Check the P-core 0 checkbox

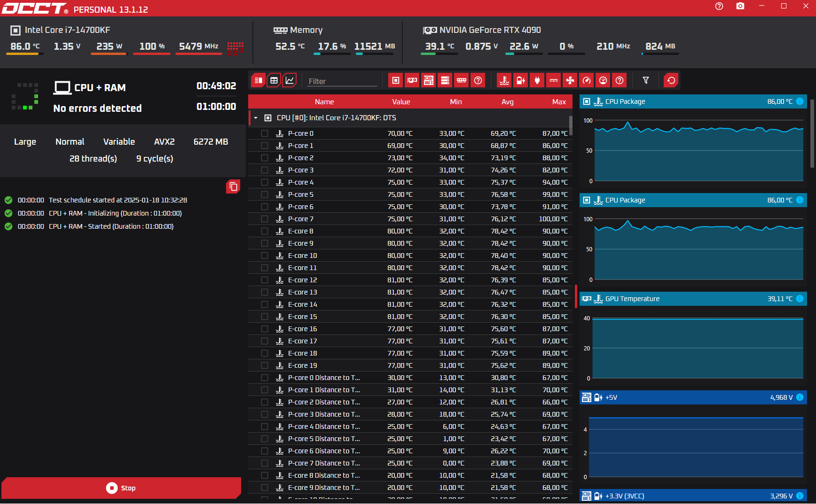point(265,133)
